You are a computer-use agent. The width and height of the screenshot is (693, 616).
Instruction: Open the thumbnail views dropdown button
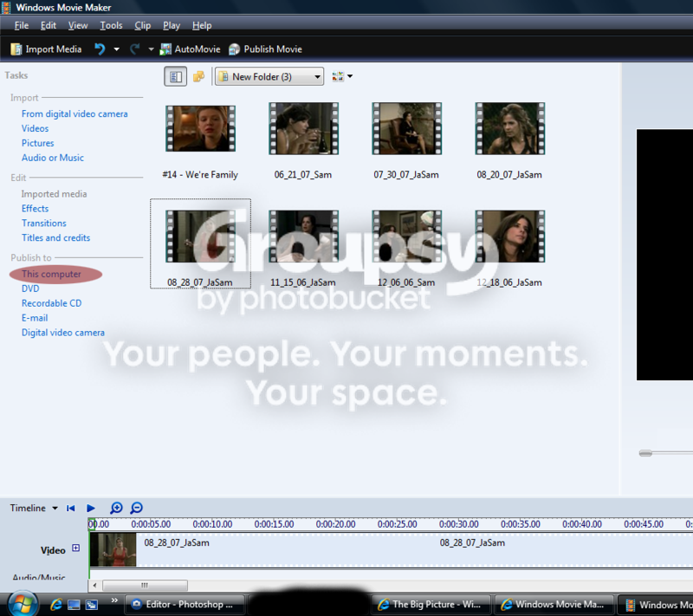pos(342,76)
